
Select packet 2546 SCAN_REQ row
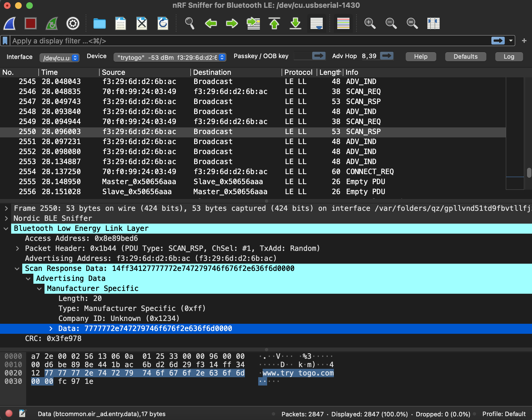point(253,92)
